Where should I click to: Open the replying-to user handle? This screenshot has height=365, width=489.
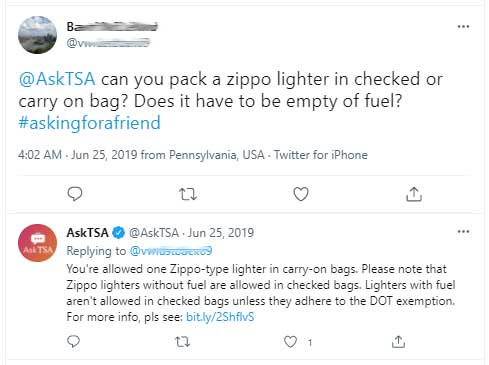171,251
